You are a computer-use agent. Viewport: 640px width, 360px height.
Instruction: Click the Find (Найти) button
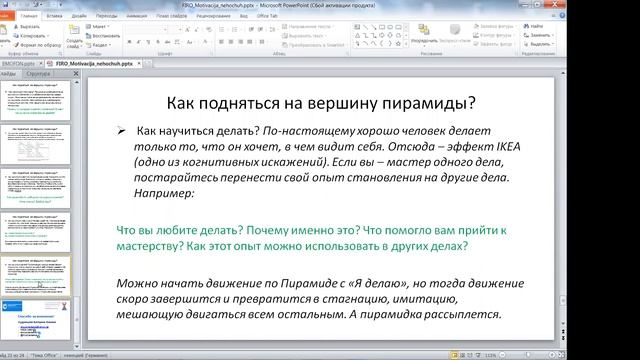pyautogui.click(x=533, y=26)
